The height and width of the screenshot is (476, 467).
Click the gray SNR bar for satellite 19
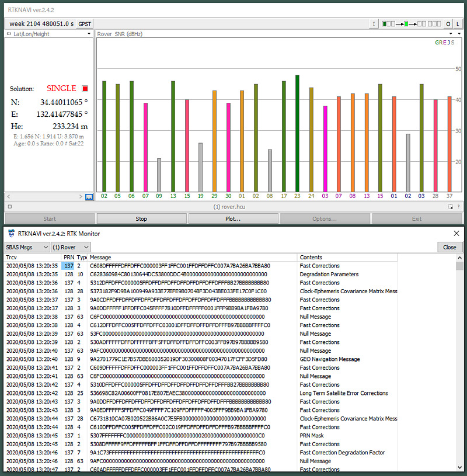201,168
